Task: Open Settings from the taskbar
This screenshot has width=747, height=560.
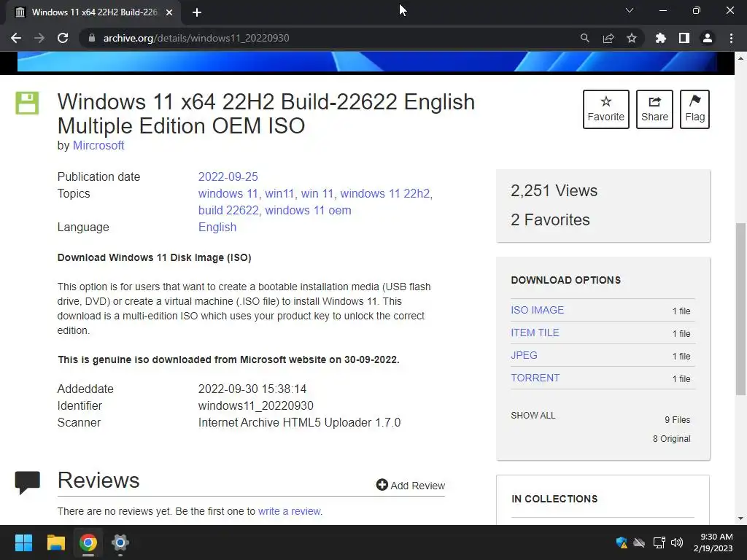Action: (120, 542)
